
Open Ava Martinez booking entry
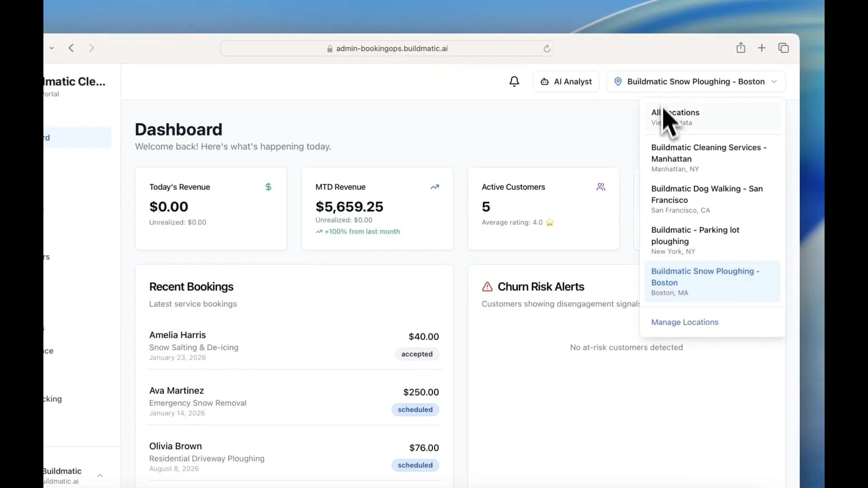click(x=294, y=401)
